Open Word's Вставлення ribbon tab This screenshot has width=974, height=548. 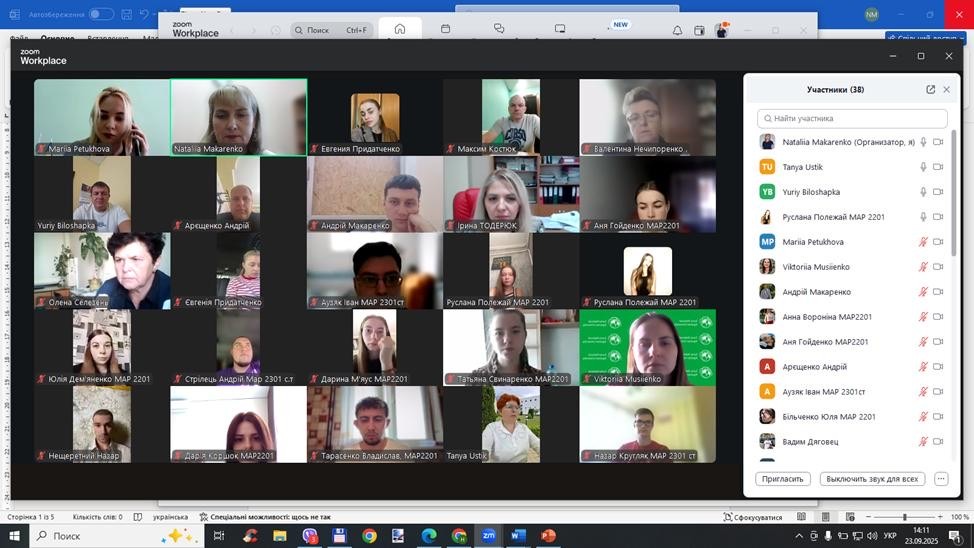tap(108, 39)
